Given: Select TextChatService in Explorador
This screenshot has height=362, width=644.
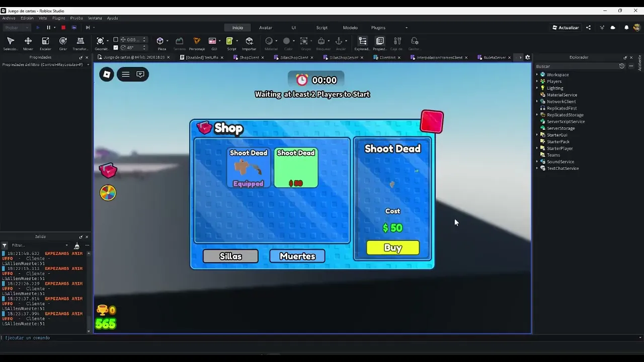Looking at the screenshot, I should coord(562,168).
